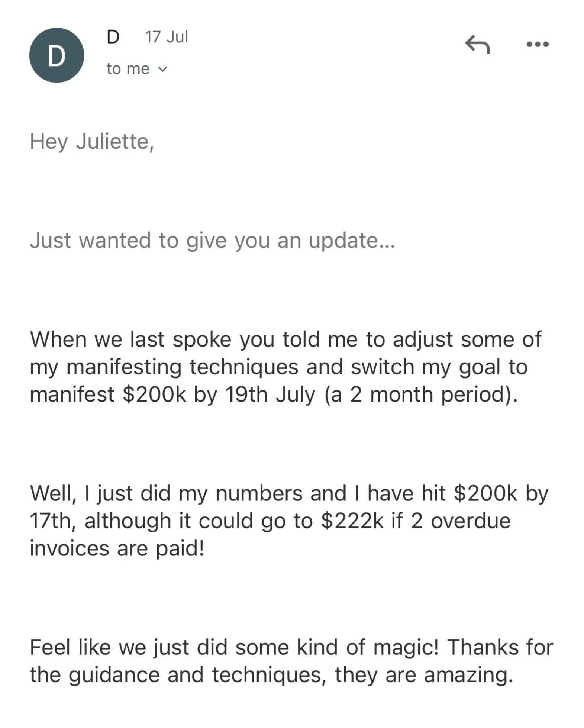Tap the words "manifesting techniques"
The image size is (584, 728).
coord(183,367)
